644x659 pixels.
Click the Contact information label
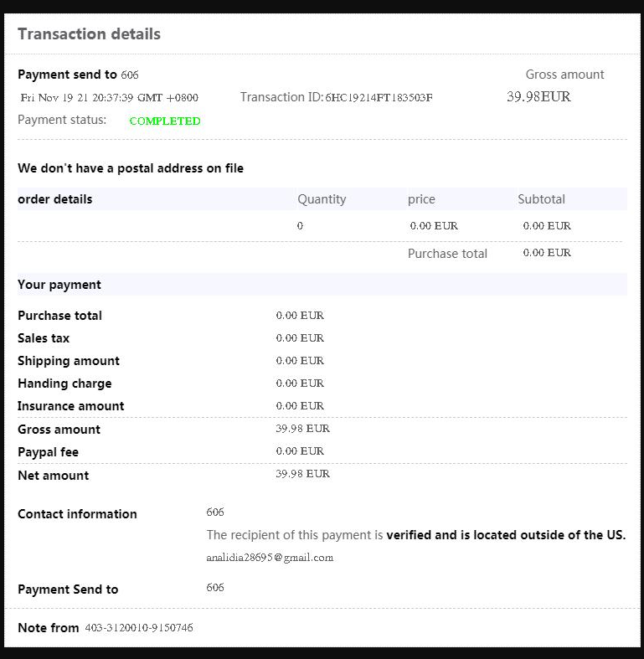tap(77, 514)
